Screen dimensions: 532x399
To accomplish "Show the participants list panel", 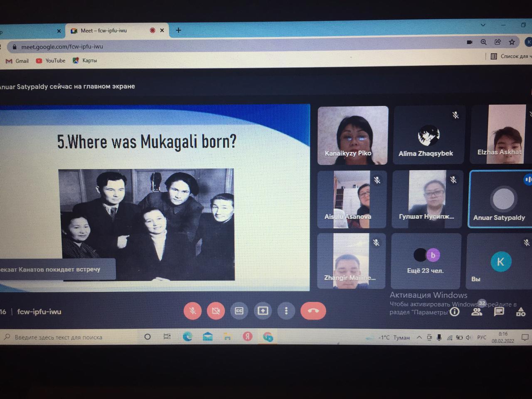I will [x=477, y=312].
